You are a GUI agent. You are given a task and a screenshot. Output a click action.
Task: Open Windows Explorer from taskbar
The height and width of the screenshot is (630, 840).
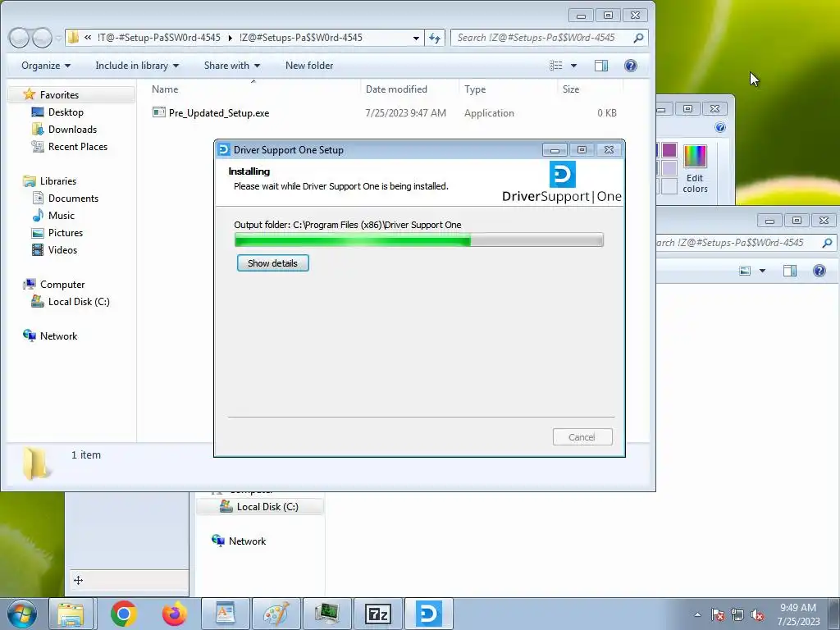coord(71,614)
